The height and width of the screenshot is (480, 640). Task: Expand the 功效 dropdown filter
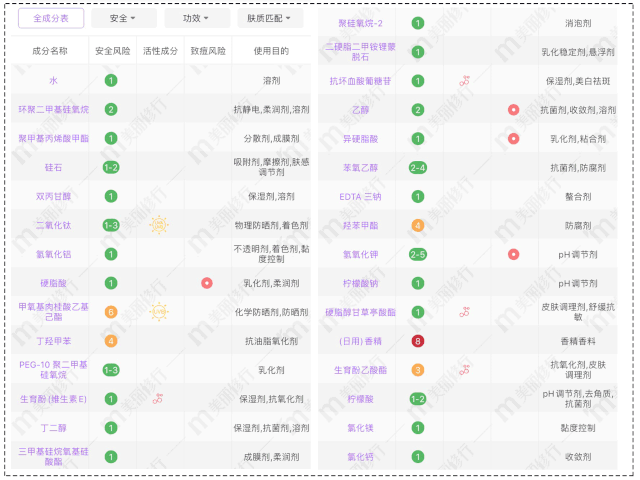point(197,19)
